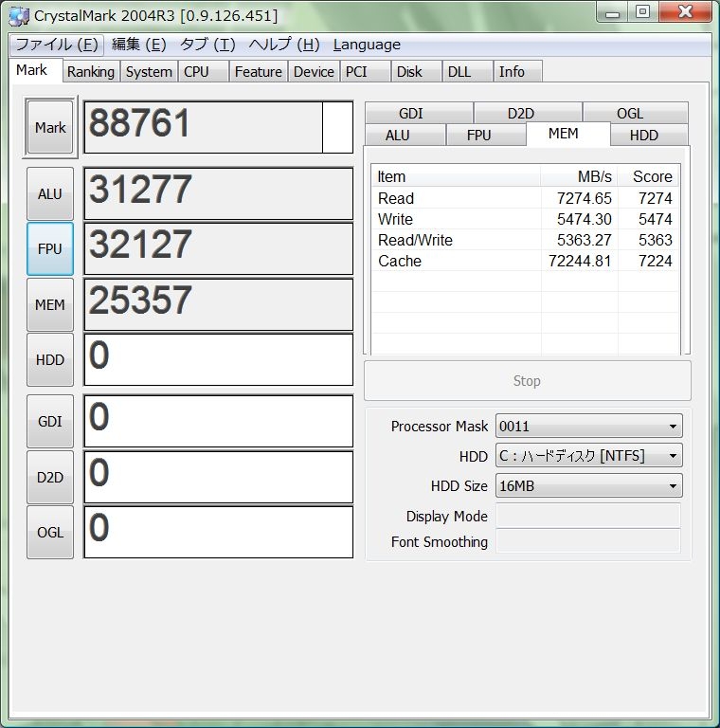Viewport: 720px width, 728px height.
Task: Sort by the MB/s column header
Action: click(579, 176)
